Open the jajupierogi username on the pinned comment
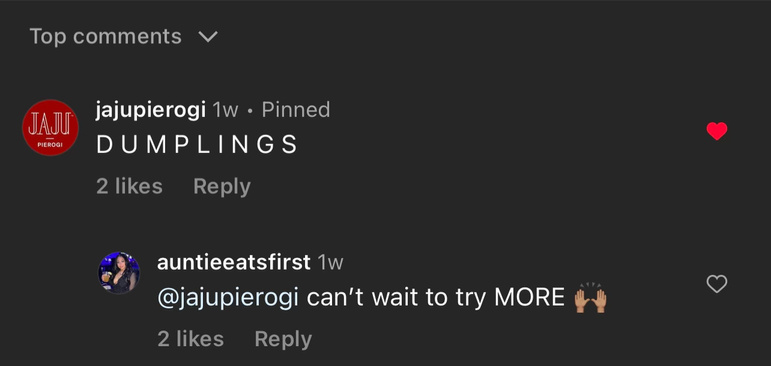This screenshot has height=366, width=771. coord(151,110)
